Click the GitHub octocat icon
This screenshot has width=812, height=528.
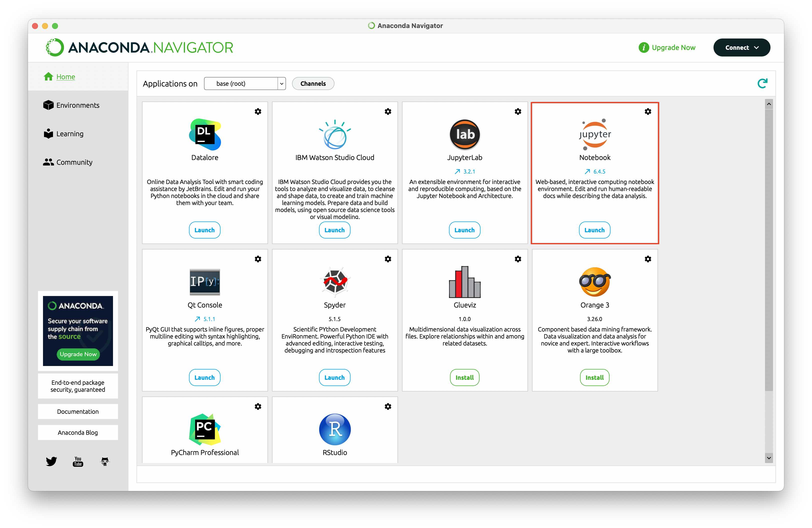[x=105, y=461]
